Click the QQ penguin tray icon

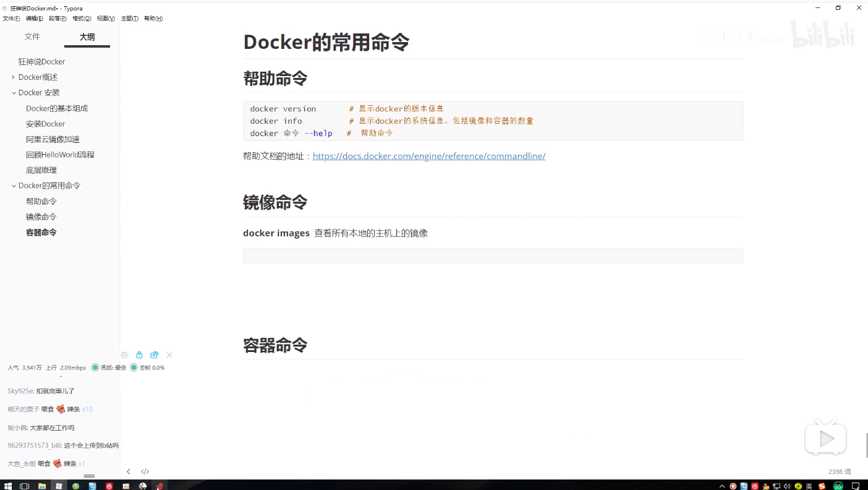tap(766, 486)
